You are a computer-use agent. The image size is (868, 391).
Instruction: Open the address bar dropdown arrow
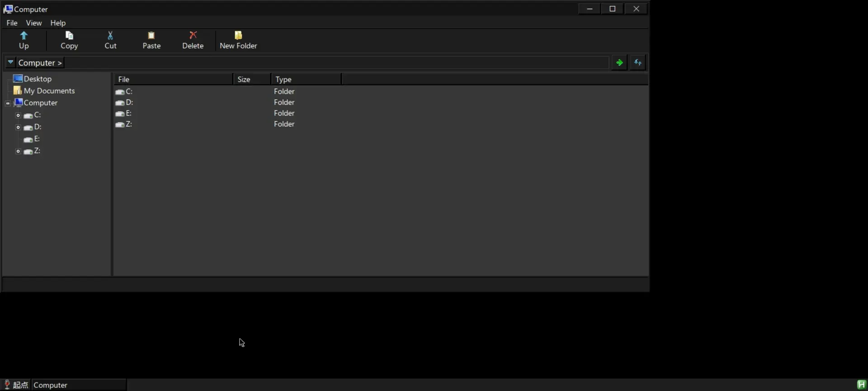(10, 62)
